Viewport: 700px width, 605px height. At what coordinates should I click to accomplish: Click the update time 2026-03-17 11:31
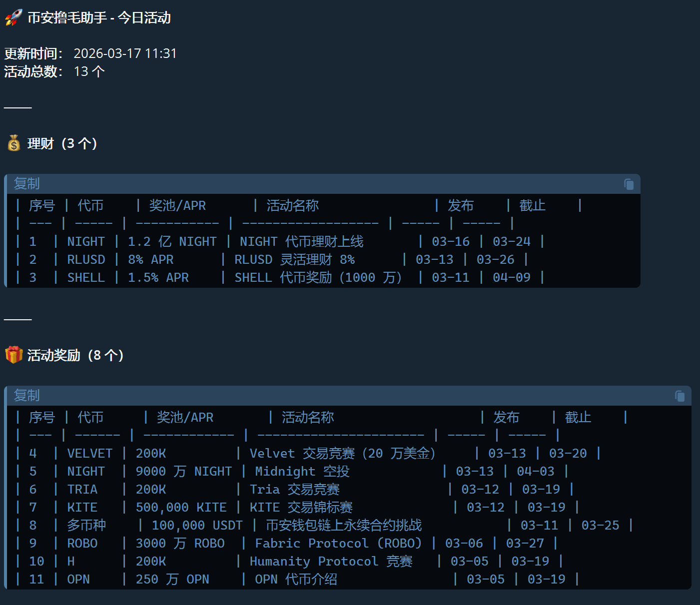(x=125, y=53)
